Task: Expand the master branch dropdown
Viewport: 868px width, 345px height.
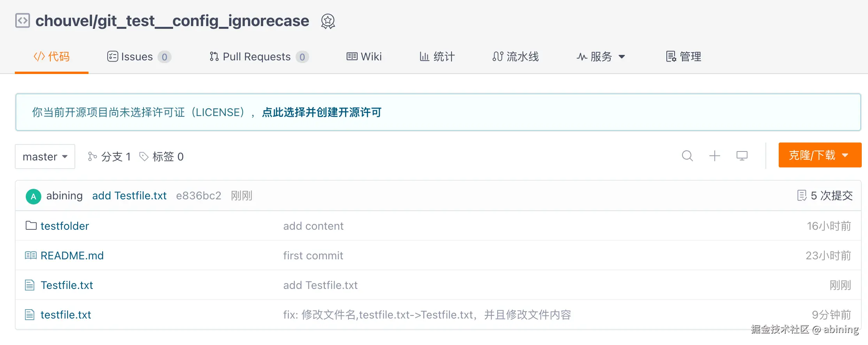Action: (x=45, y=157)
